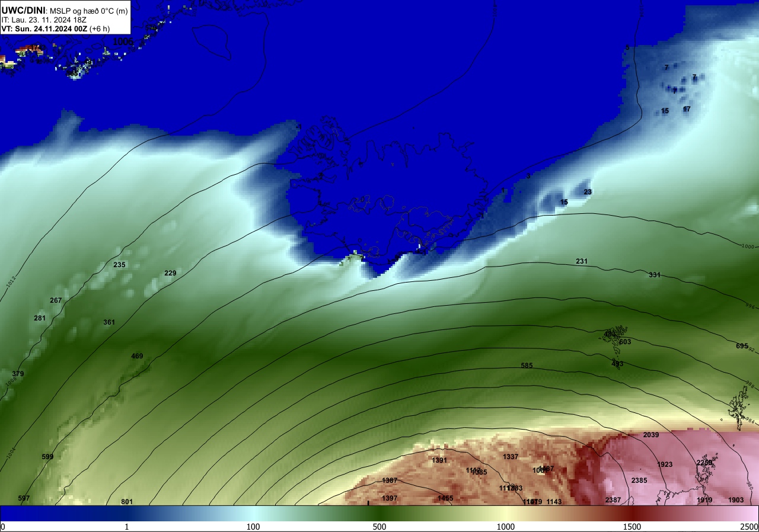This screenshot has height=532, width=759.
Task: Click the 597 height value
Action: [x=24, y=498]
